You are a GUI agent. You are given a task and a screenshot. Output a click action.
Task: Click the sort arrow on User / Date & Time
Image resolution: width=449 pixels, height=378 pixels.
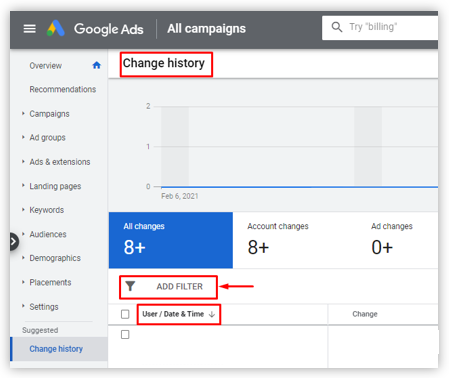[212, 314]
